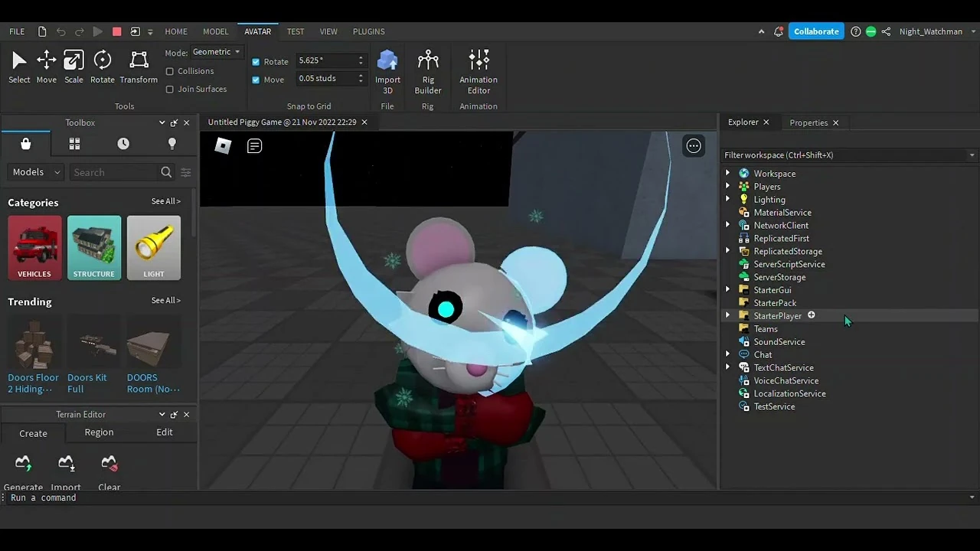Switch to the PLUGINS ribbon tab
The image size is (980, 551).
[x=368, y=31]
